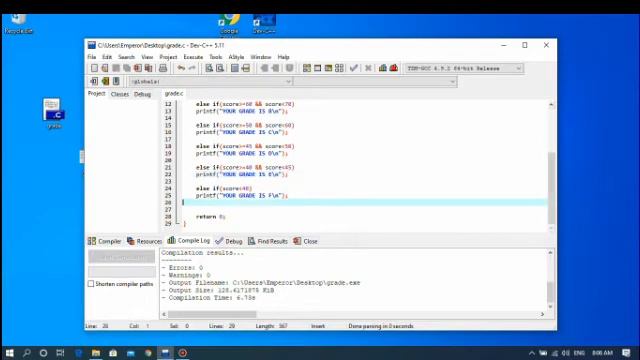
Task: Click the Go to function toolbar icon
Action: coord(235,68)
